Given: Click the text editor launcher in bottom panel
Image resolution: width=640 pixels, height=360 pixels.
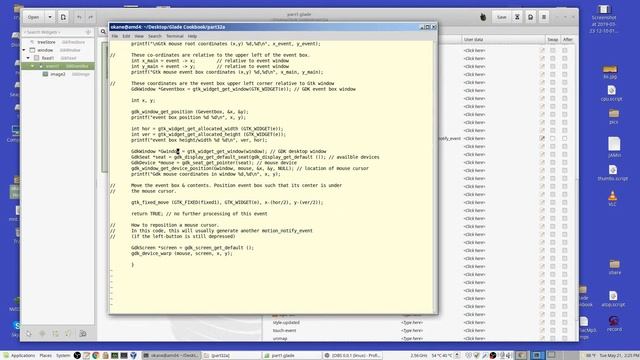Looking at the screenshot, I should click(87, 356).
